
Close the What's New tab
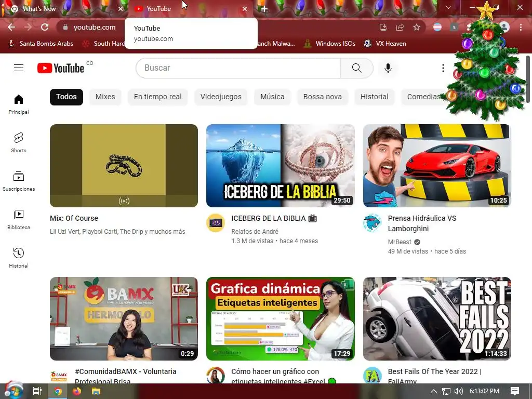[121, 9]
